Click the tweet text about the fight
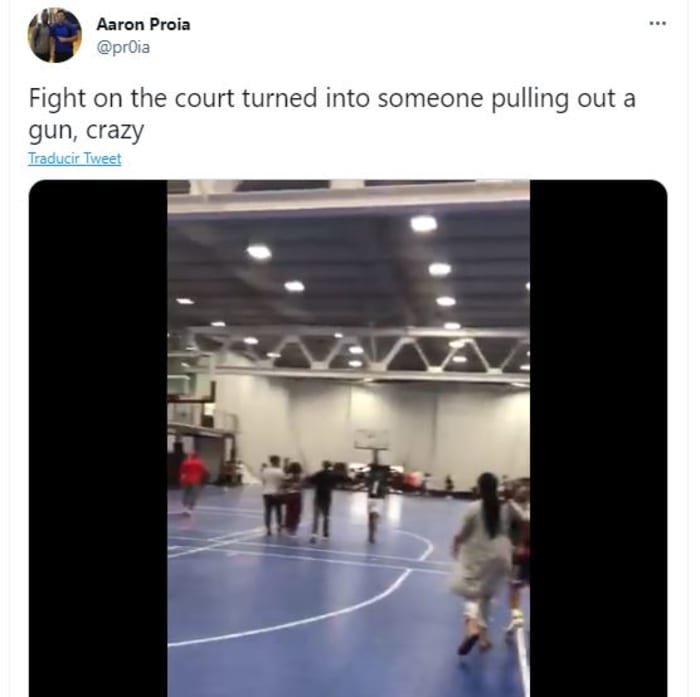Viewport: 700px width, 697px height. coord(332,114)
